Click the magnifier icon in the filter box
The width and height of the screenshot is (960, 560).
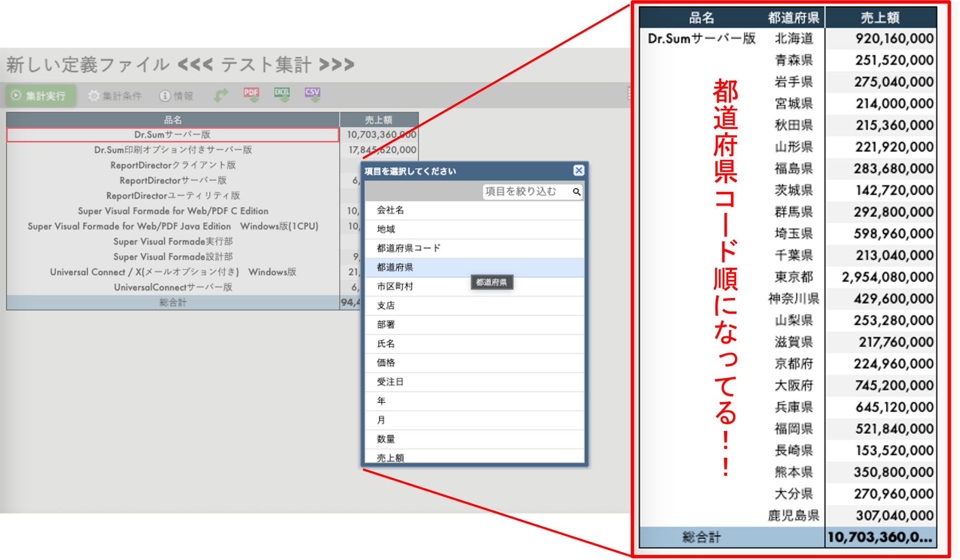point(577,192)
